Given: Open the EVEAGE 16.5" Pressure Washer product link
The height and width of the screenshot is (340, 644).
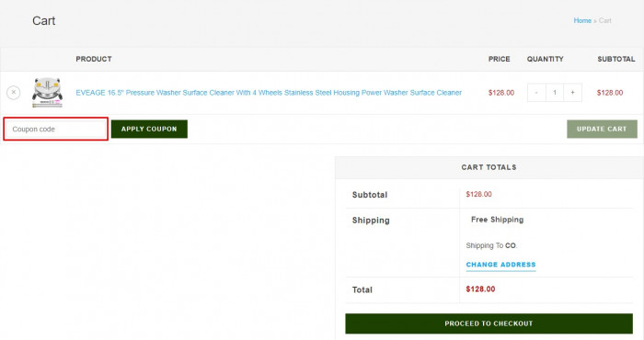Looking at the screenshot, I should 269,93.
